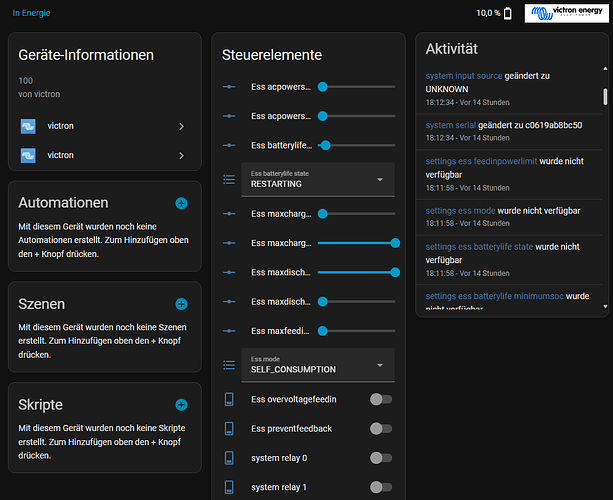Click the In Energie breadcrumb link
613x500 pixels.
pos(31,13)
